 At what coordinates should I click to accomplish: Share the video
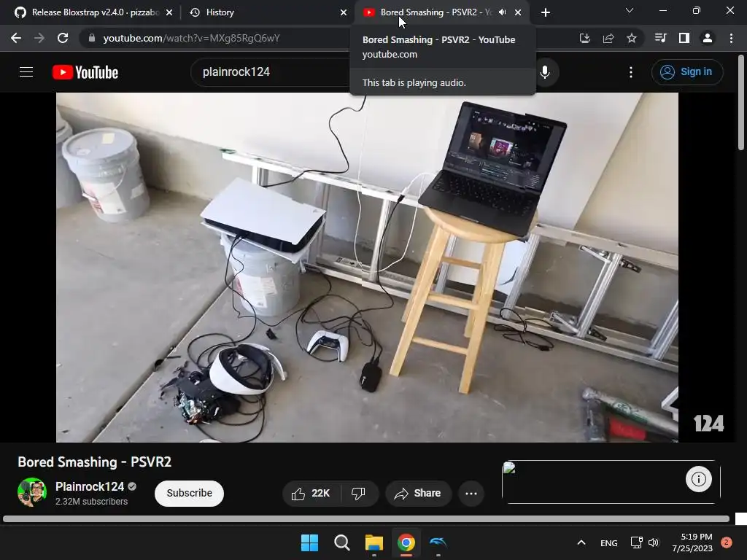coord(418,494)
